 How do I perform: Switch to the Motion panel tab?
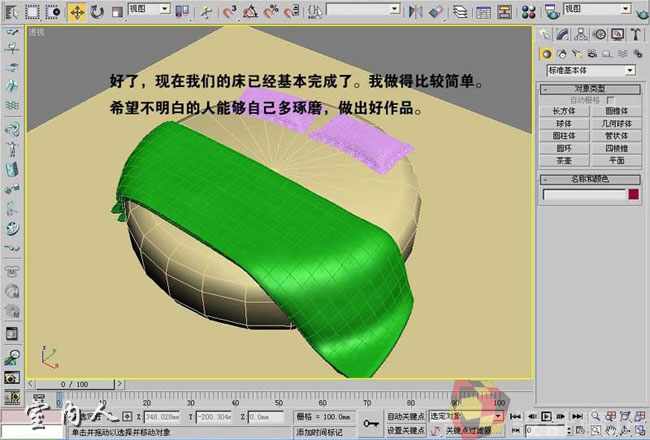[x=599, y=34]
